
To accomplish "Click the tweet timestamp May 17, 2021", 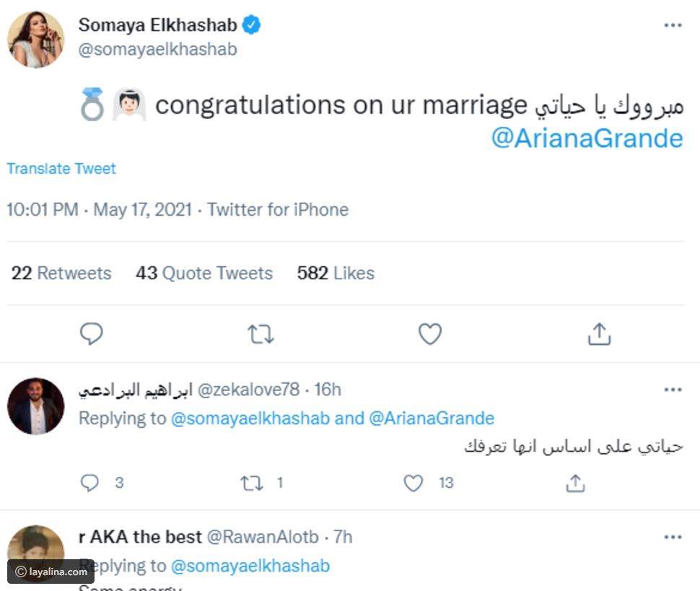I will pos(142,210).
